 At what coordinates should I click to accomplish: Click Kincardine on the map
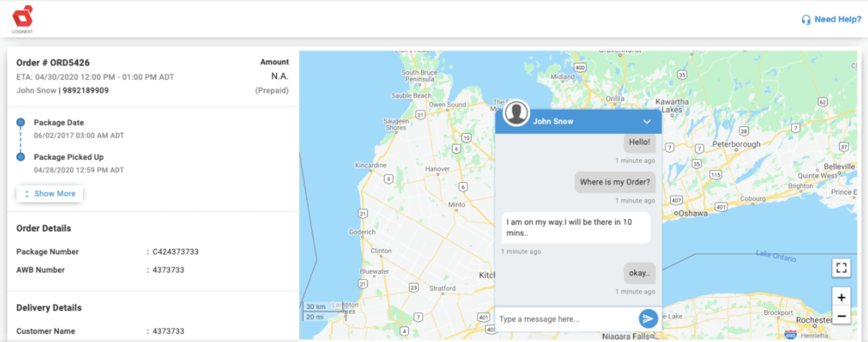coord(370,165)
